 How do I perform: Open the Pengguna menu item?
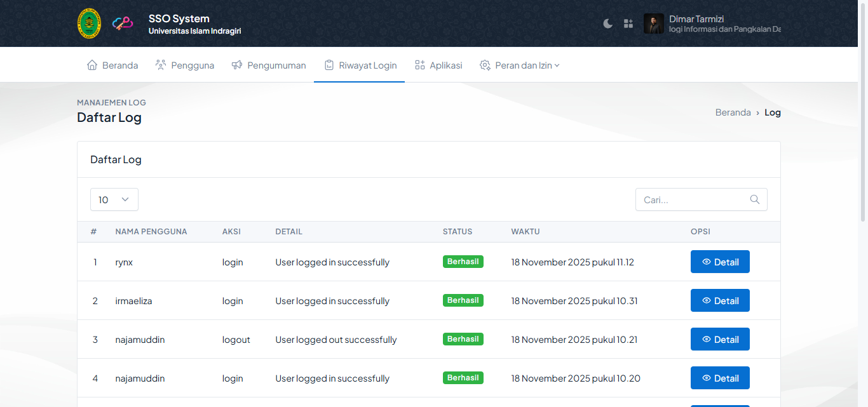185,65
